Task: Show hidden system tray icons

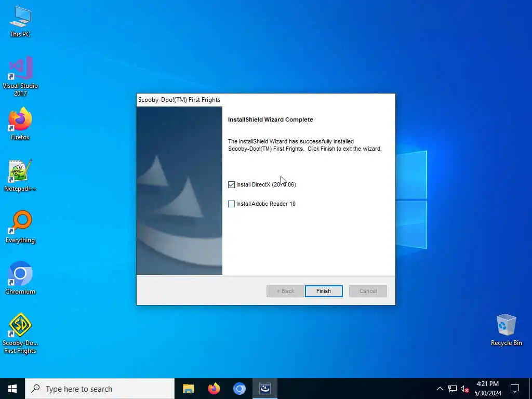Action: pos(440,389)
